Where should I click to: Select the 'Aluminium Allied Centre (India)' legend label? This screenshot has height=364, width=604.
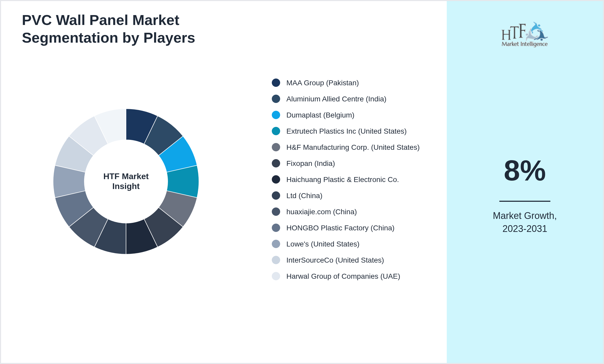tap(336, 99)
